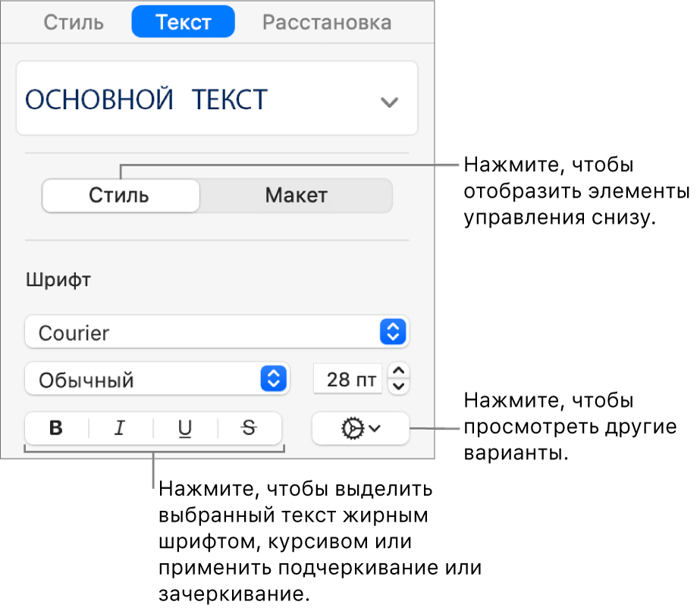
Task: Underline text with the U icon
Action: pyautogui.click(x=185, y=428)
